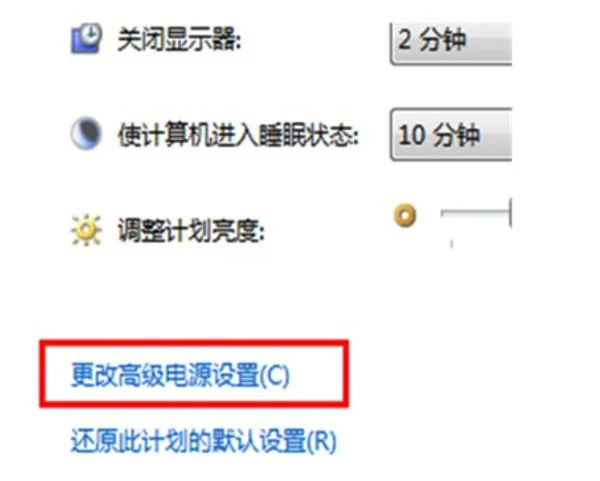Image resolution: width=600 pixels, height=481 pixels.
Task: Open the 10 分钟 sleep dropdown
Action: point(451,134)
